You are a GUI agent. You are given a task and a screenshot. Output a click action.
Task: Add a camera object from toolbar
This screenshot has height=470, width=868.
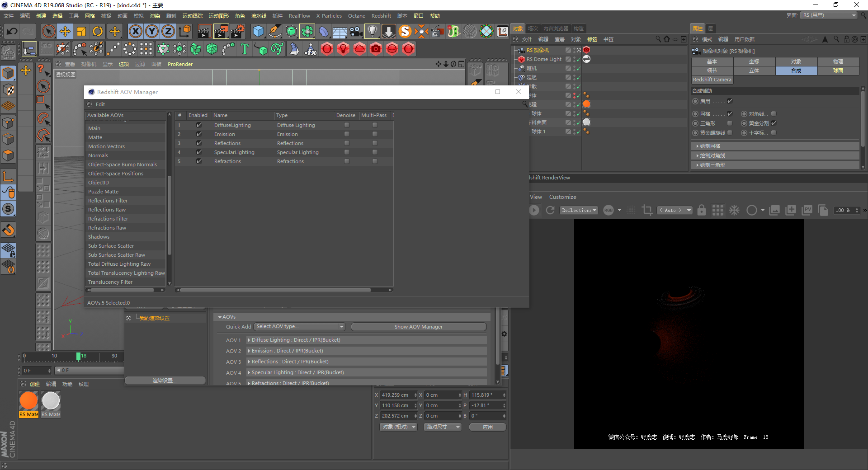point(356,31)
